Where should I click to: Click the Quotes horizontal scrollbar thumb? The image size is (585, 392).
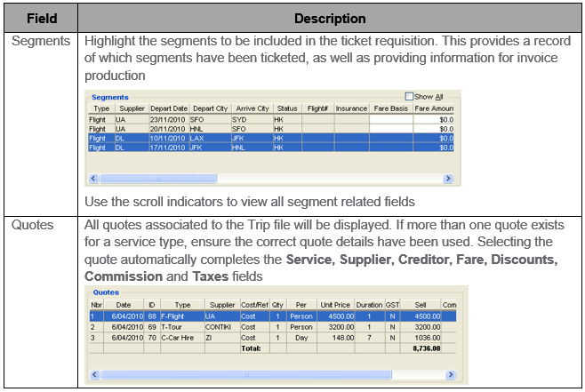pyautogui.click(x=246, y=374)
